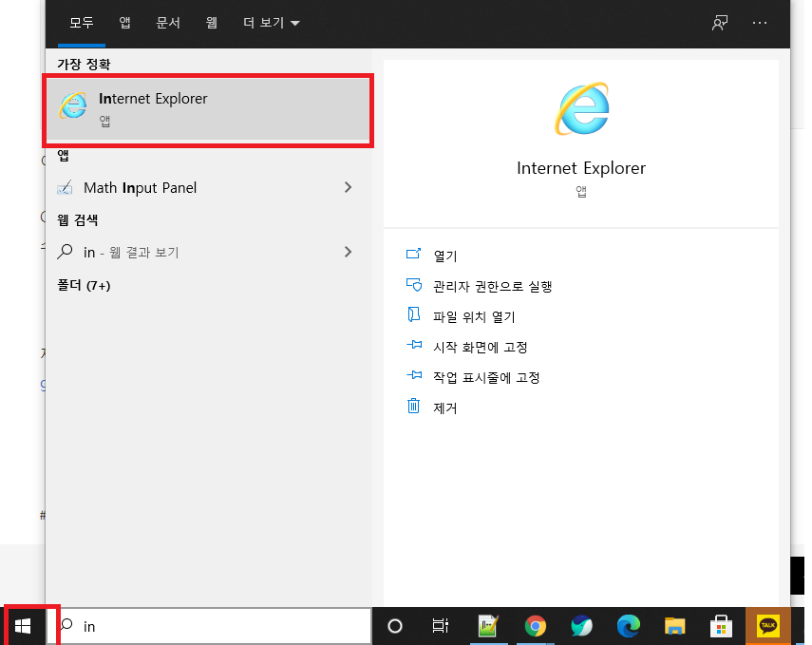
Task: Select 시작 화면에 고정
Action: coord(480,347)
